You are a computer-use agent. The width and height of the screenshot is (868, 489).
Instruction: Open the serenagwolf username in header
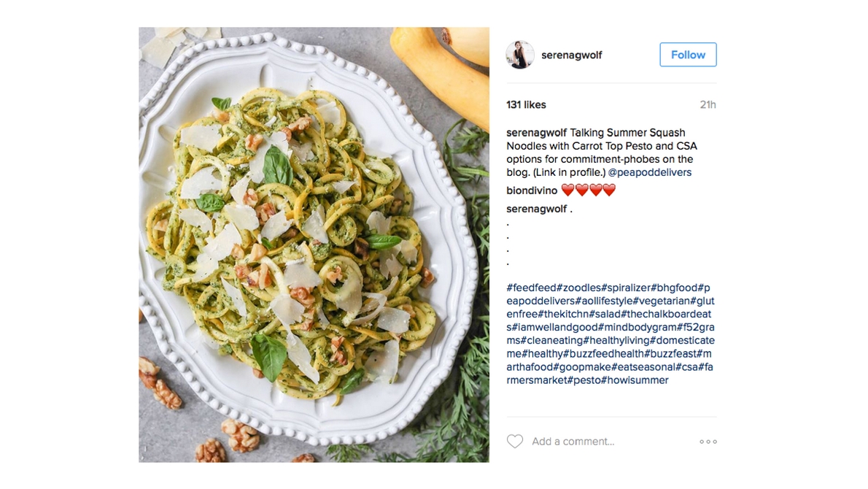pos(571,55)
